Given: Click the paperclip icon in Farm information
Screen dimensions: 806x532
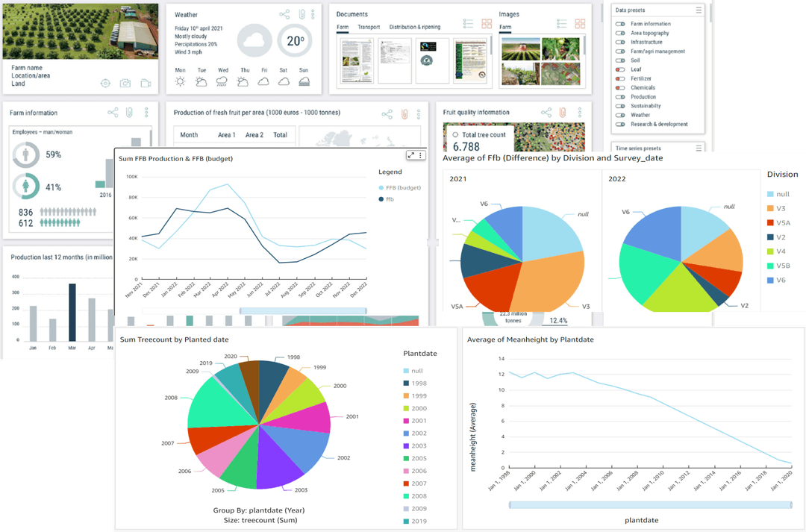Looking at the screenshot, I should click(x=130, y=113).
